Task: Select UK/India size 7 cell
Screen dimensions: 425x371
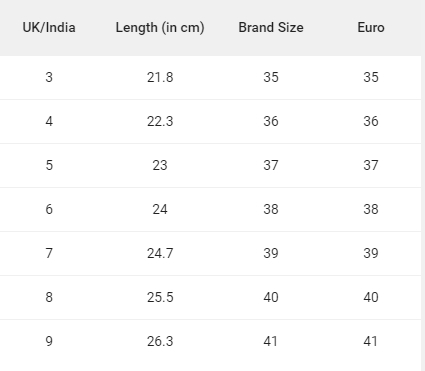Action: [49, 253]
